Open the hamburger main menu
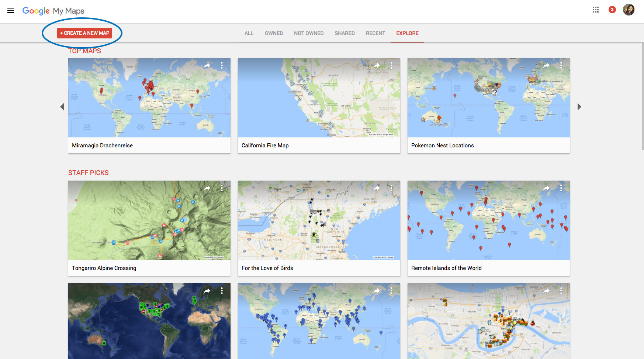This screenshot has height=359, width=644. [11, 11]
